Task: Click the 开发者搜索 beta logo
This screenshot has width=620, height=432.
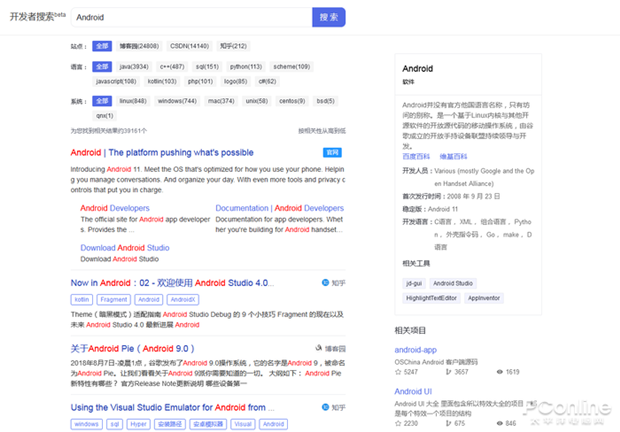Action: pyautogui.click(x=37, y=17)
